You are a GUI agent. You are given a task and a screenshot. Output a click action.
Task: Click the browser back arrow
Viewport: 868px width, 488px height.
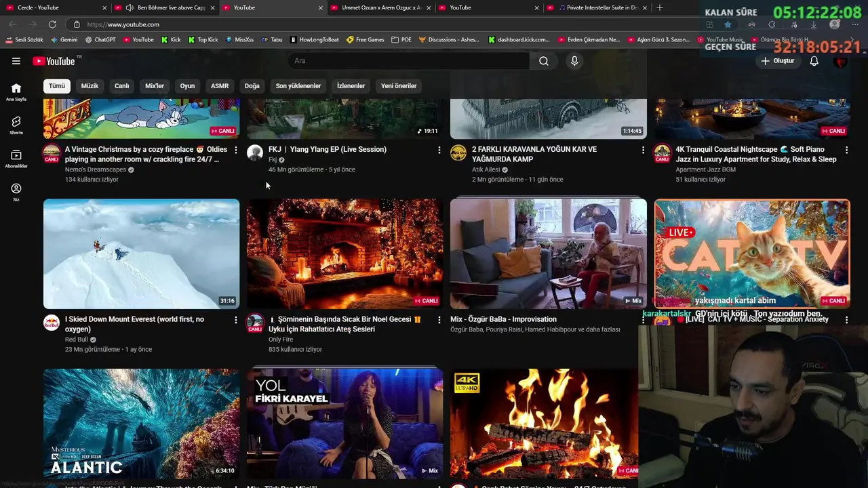click(x=12, y=24)
